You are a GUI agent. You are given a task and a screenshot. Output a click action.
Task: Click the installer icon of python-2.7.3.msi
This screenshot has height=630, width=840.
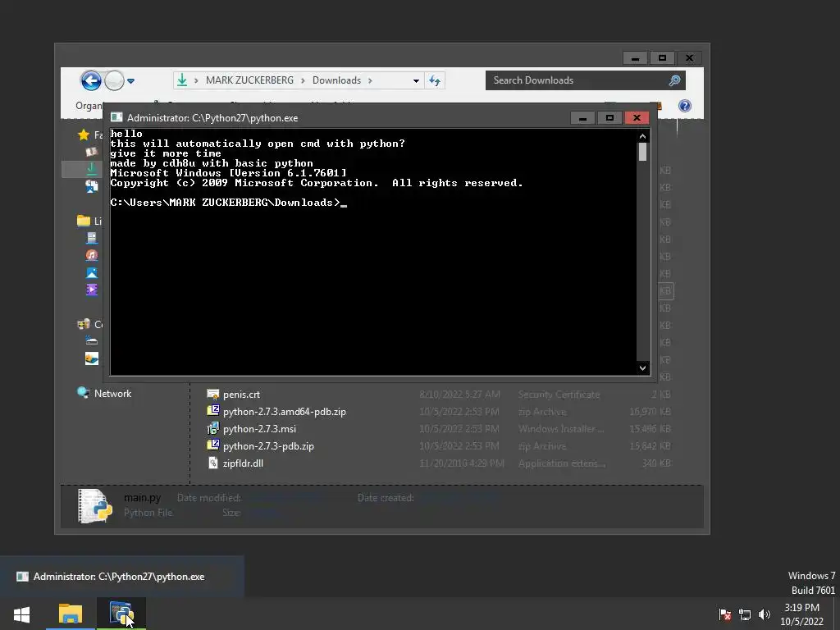pos(212,428)
